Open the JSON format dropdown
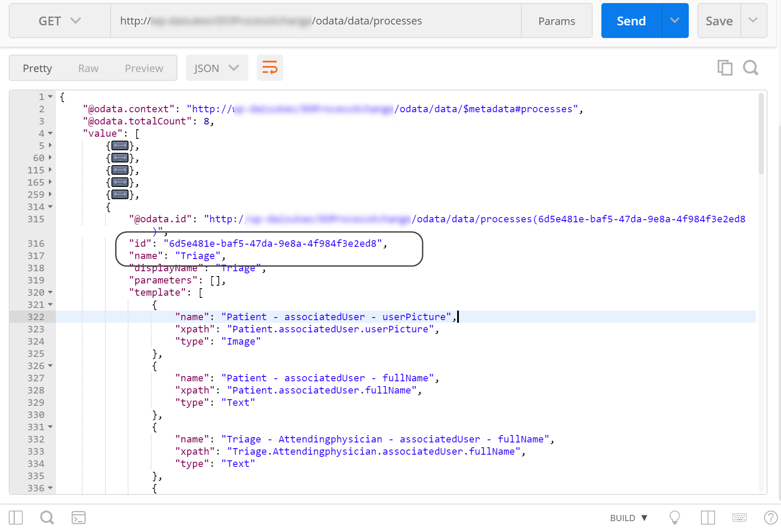Screen dimensions: 781x532 (x=217, y=68)
